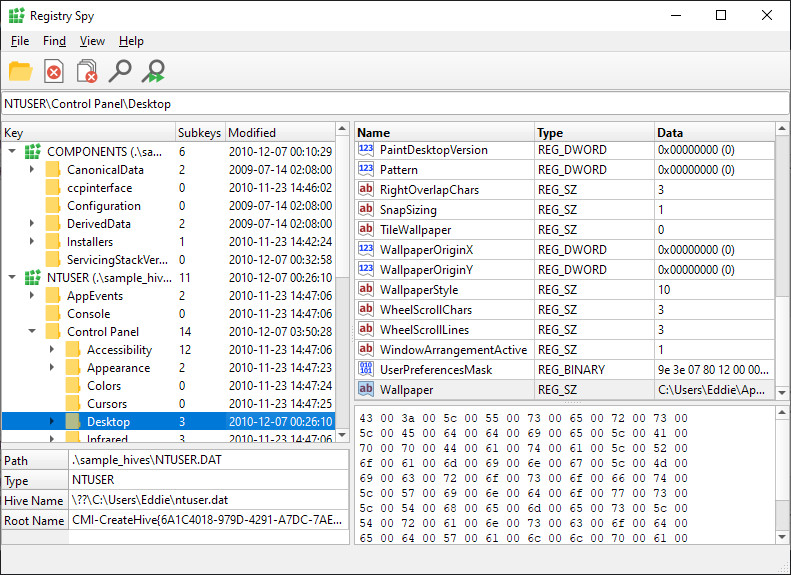791x575 pixels.
Task: Click hex view scrollbar down arrow
Action: click(782, 537)
